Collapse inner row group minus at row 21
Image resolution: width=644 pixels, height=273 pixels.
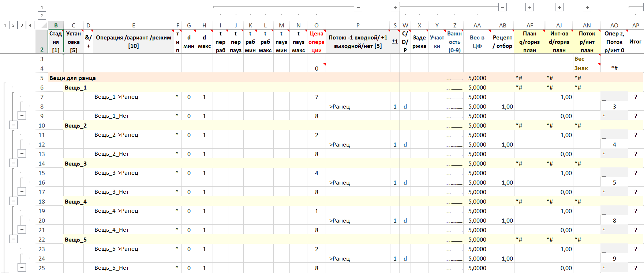22,230
